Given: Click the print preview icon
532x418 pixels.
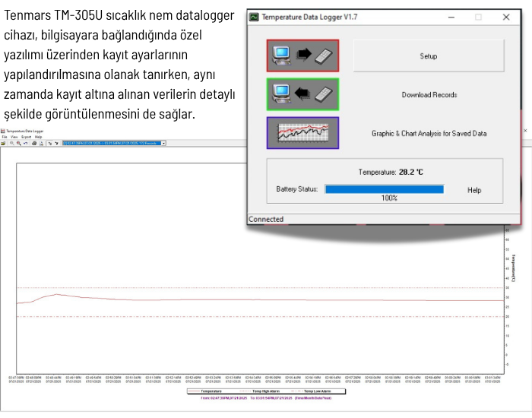Looking at the screenshot, I should [x=43, y=143].
